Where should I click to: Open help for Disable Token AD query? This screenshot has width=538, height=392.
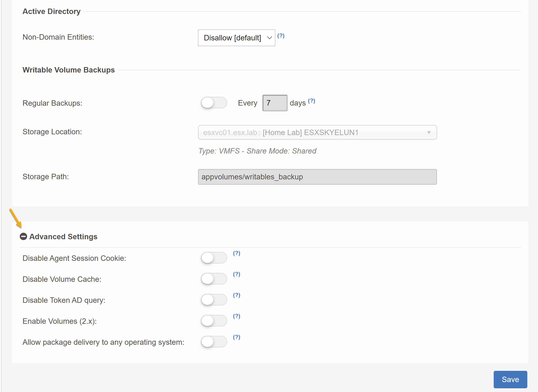(x=236, y=295)
